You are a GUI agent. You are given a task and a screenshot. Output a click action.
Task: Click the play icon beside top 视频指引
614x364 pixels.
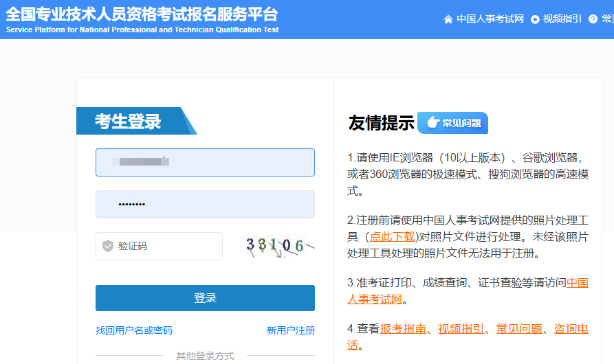click(535, 19)
